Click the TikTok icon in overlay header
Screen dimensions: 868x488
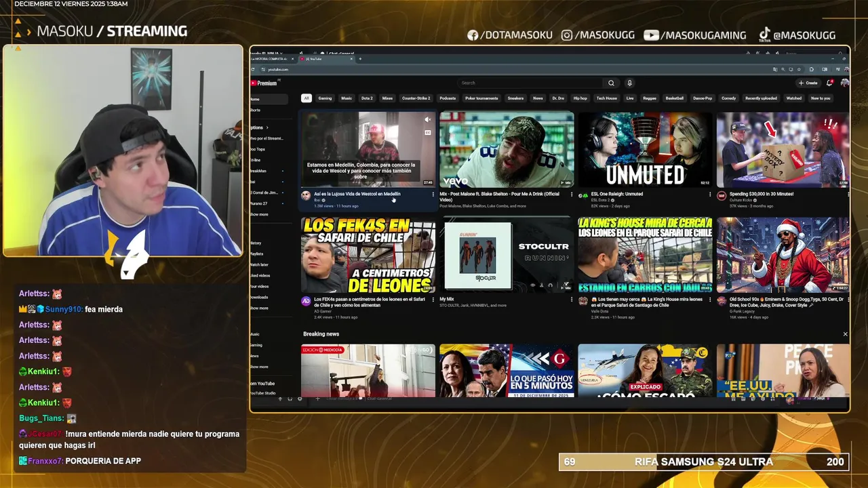coord(764,35)
